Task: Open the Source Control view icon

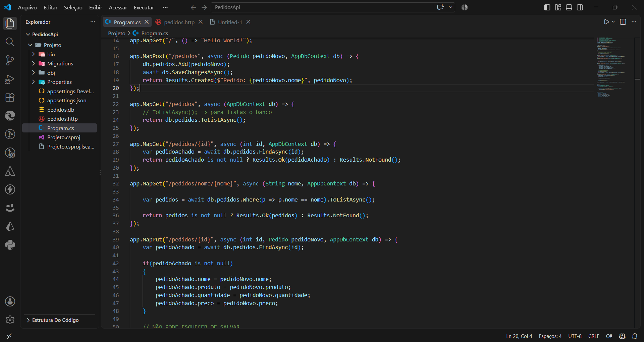Action: (10, 60)
